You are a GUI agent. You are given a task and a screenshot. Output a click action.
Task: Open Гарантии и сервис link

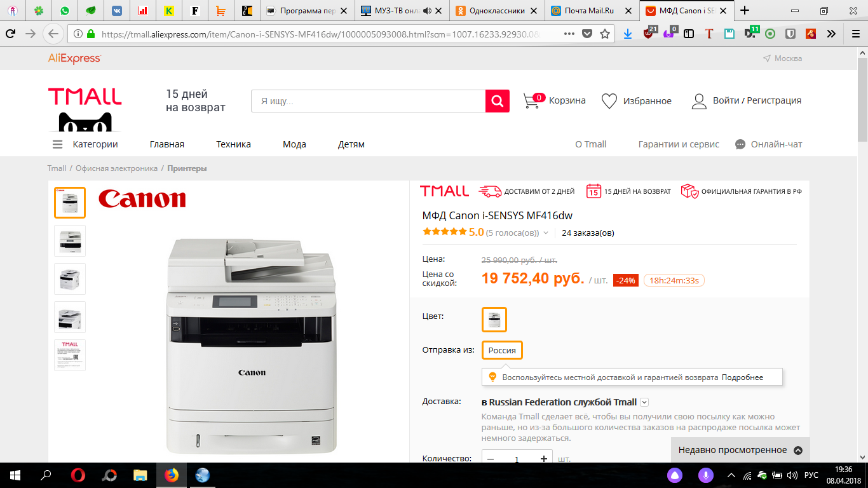click(679, 144)
